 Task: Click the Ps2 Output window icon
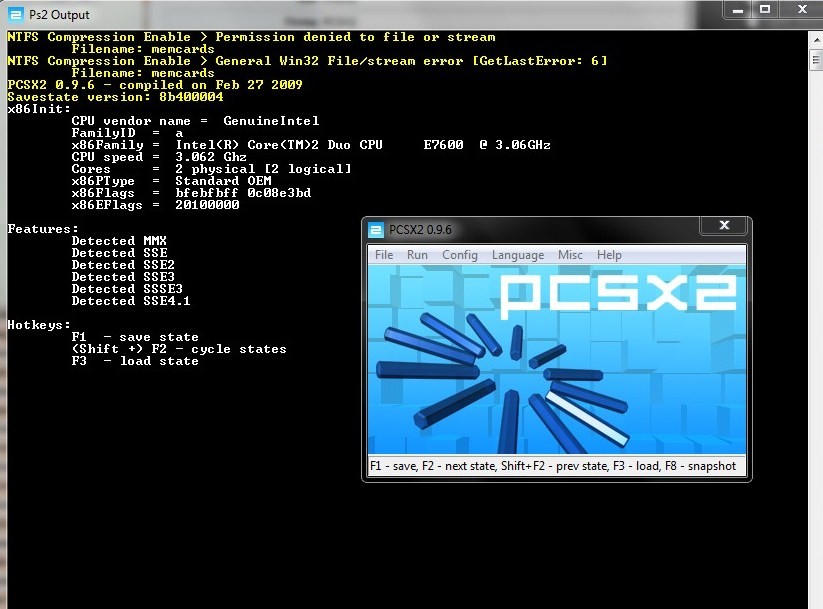click(16, 14)
